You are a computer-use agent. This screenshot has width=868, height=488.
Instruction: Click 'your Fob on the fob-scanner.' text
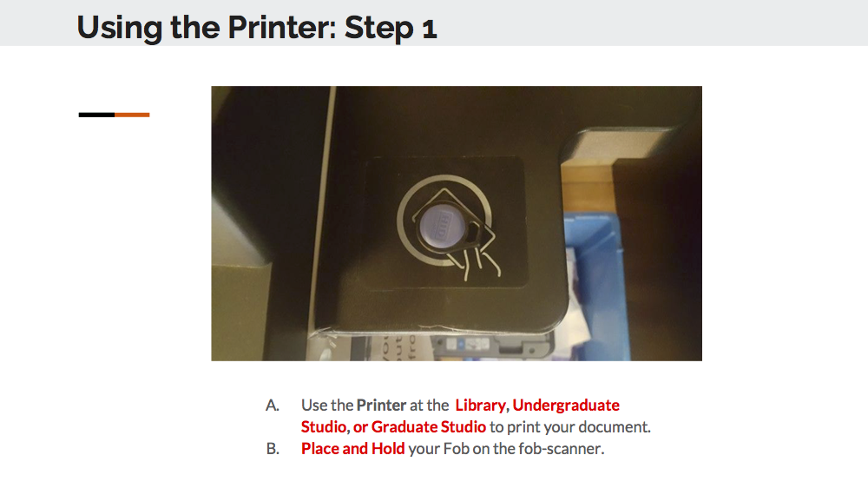pyautogui.click(x=506, y=448)
